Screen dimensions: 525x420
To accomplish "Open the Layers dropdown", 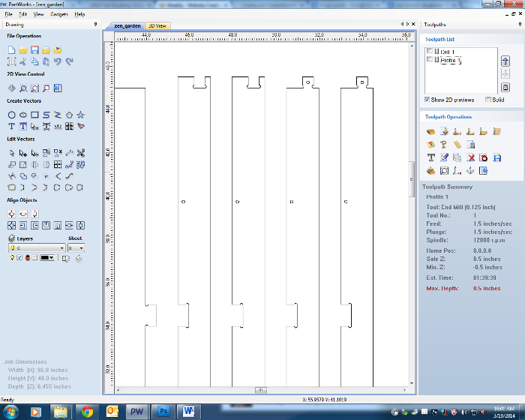I will [37, 247].
